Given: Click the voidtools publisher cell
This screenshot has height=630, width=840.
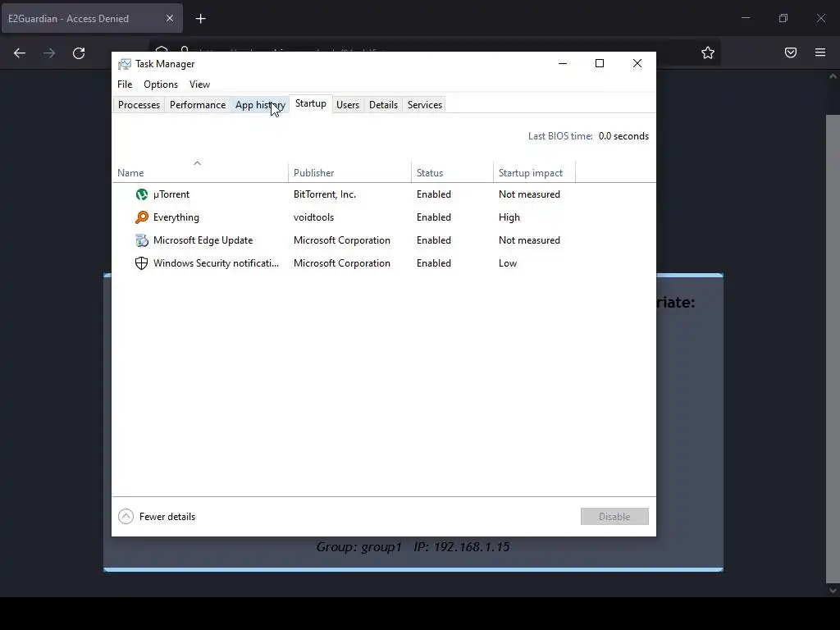Looking at the screenshot, I should pyautogui.click(x=314, y=217).
